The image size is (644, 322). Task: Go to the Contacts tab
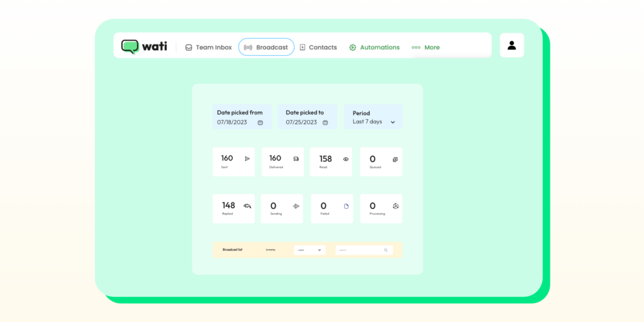(x=318, y=47)
